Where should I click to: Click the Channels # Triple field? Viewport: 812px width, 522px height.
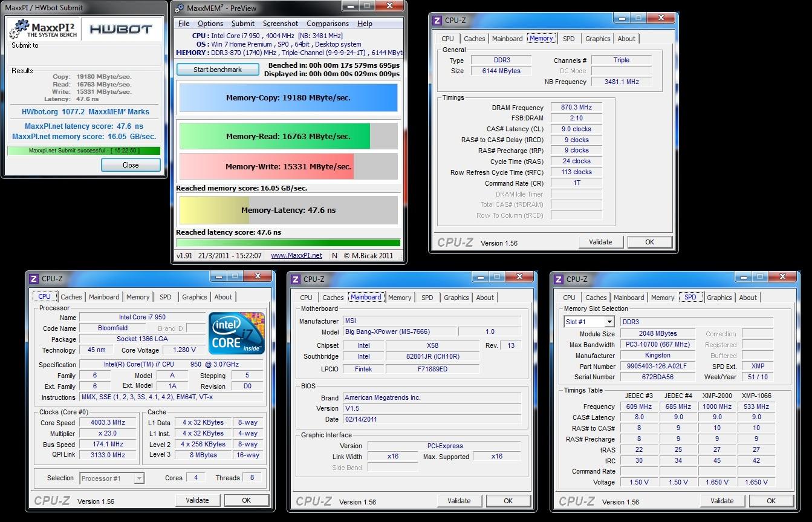[621, 60]
